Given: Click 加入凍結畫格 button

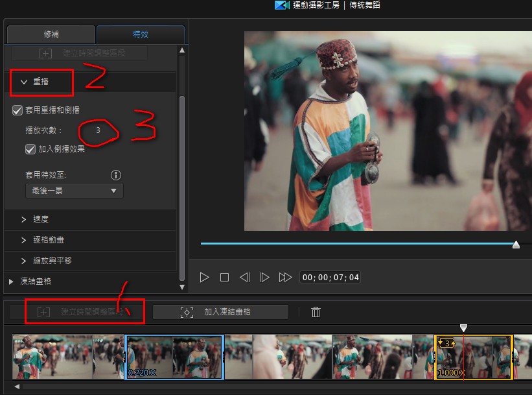Looking at the screenshot, I should pos(220,312).
